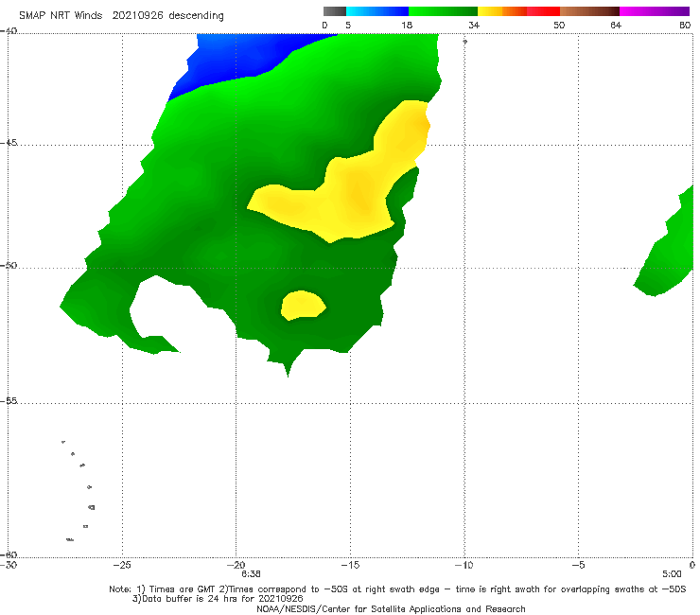Click the colorbar label '50'
The image size is (700, 615).
pos(559,25)
